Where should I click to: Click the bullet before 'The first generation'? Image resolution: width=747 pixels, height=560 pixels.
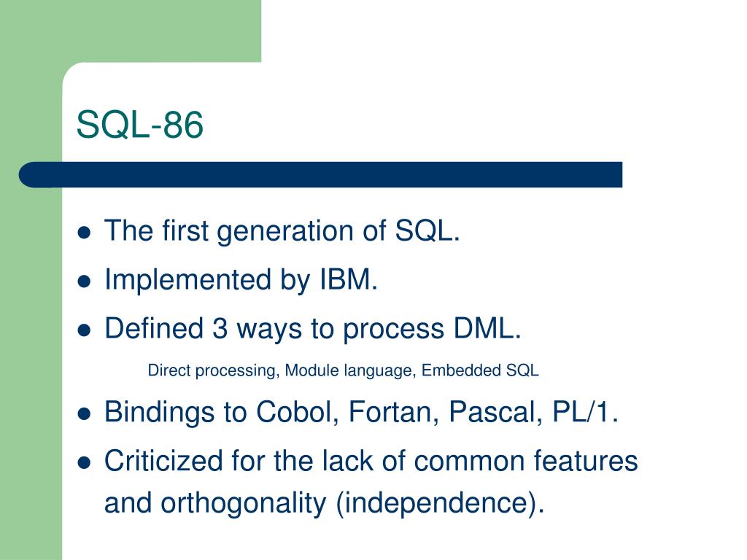coord(84,232)
